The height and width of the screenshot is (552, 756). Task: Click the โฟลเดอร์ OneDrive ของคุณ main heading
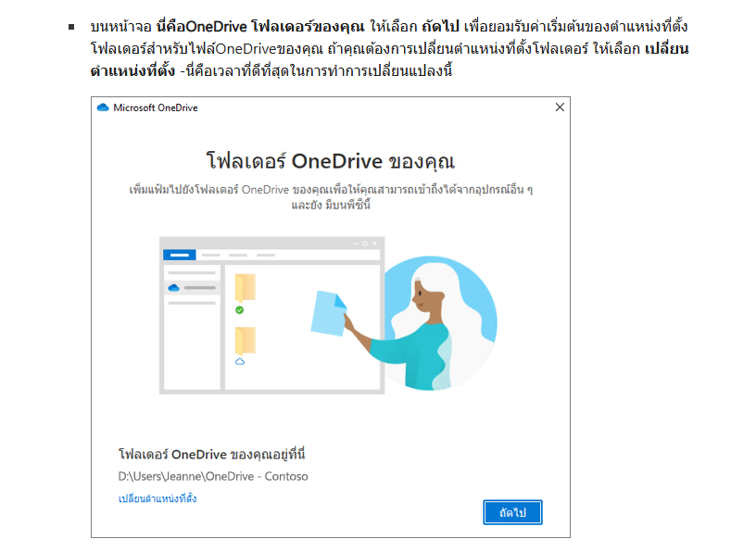[x=330, y=160]
